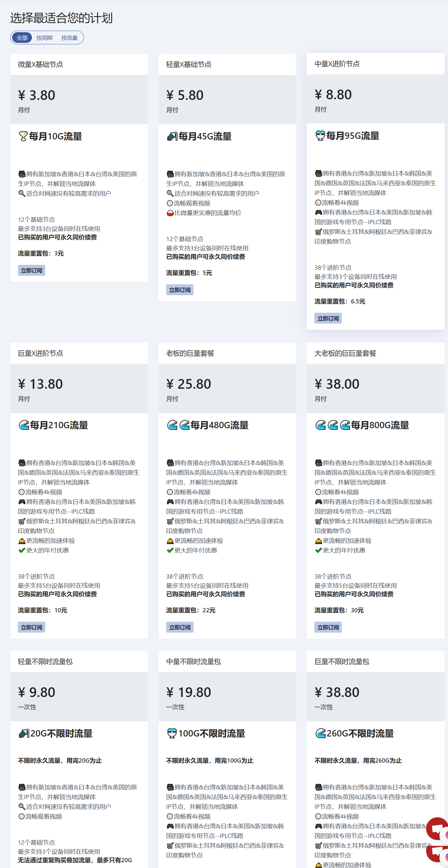Click the shopping cart icon in 中量X进阶节点

(318, 232)
